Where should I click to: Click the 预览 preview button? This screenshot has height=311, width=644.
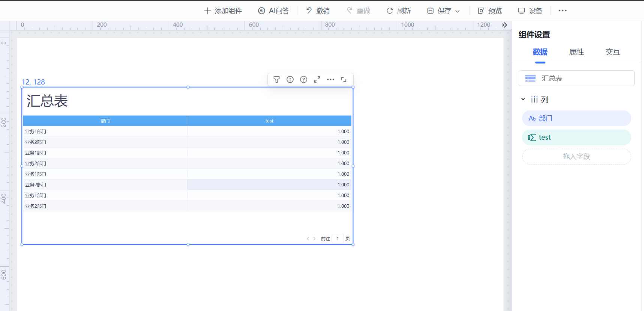tap(490, 11)
